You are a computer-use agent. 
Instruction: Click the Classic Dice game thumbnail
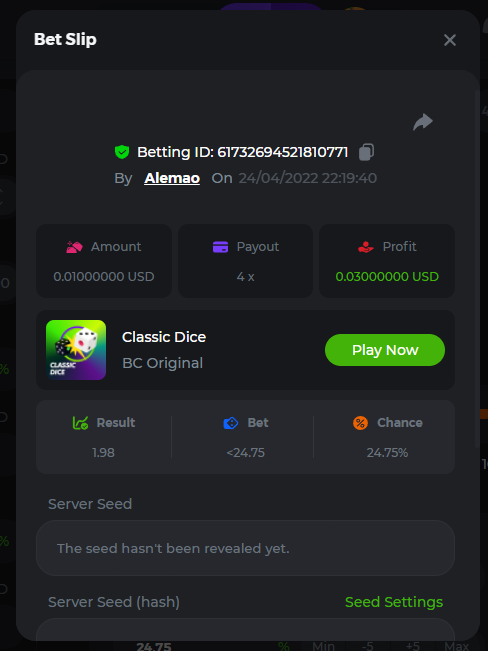pos(76,350)
